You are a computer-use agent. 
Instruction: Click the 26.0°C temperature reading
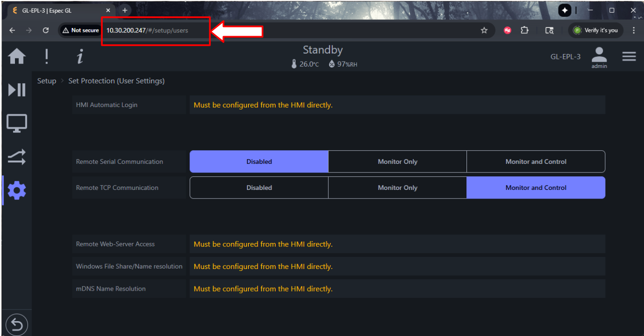[305, 64]
